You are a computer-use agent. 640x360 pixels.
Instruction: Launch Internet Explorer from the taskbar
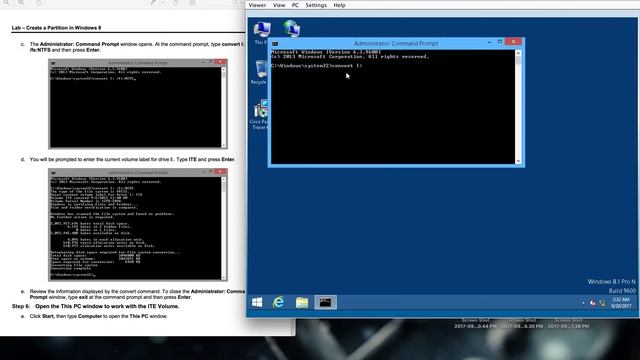click(278, 302)
